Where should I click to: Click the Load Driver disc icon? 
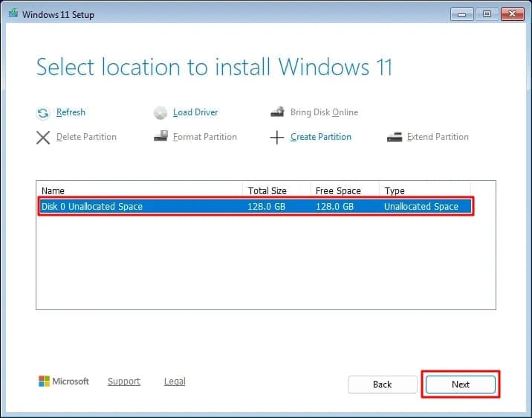point(160,113)
